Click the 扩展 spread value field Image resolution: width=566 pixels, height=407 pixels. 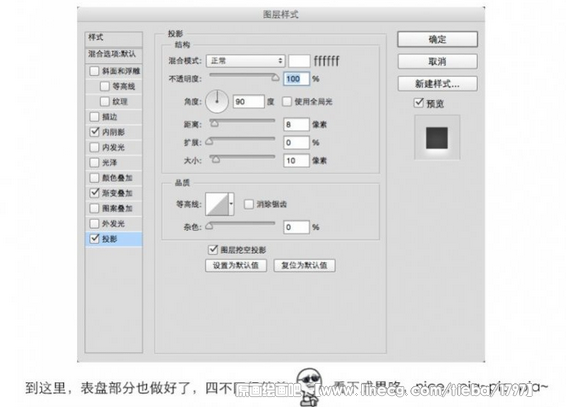coord(296,143)
